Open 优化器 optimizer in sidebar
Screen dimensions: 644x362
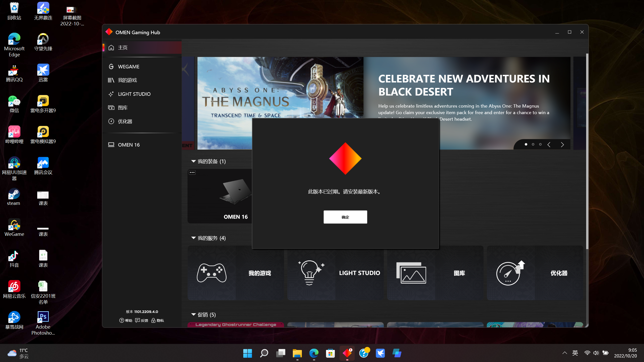(x=125, y=121)
